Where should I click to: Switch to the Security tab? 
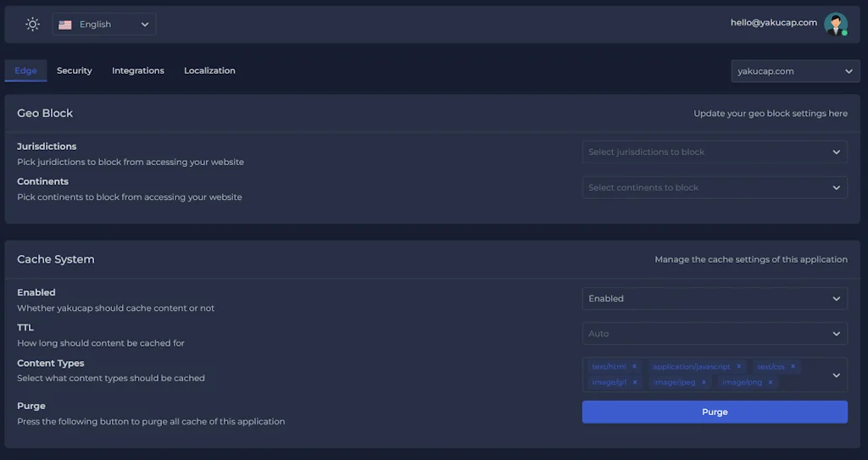(x=75, y=70)
